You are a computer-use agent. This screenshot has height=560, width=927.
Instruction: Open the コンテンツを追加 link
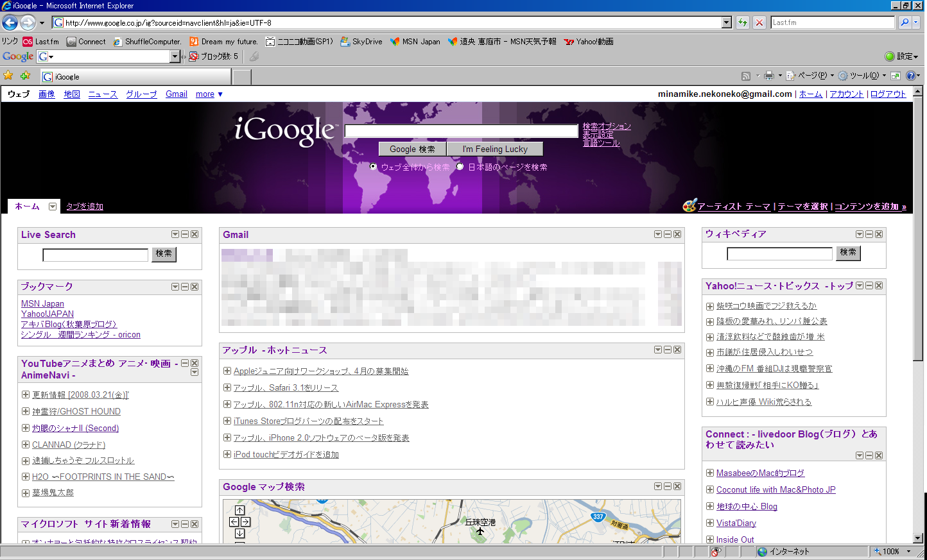click(x=870, y=207)
